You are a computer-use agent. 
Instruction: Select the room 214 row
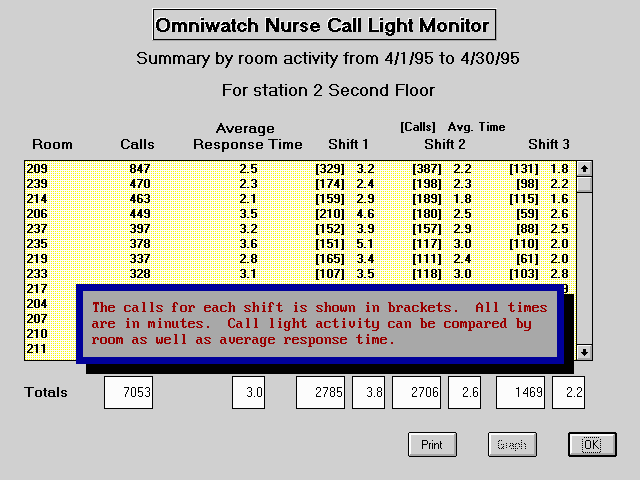(300, 199)
